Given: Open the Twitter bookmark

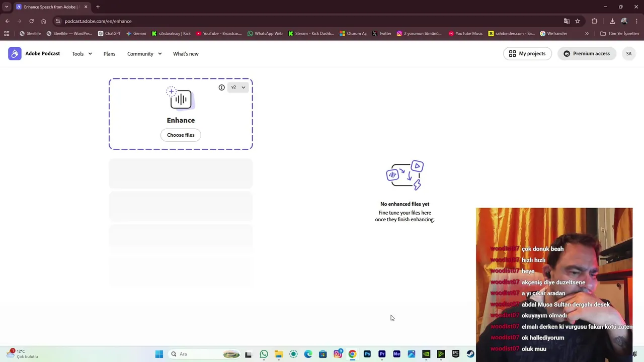Looking at the screenshot, I should (x=381, y=34).
